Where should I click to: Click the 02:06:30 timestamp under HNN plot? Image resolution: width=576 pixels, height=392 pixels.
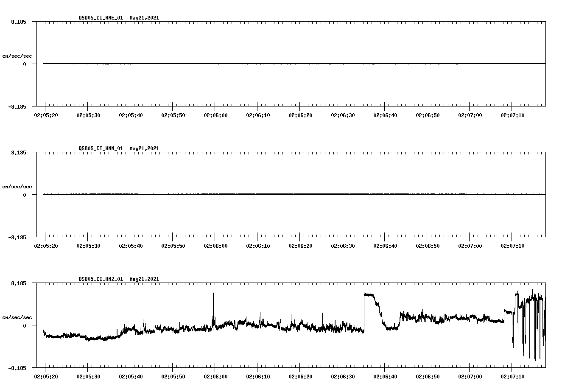point(343,245)
